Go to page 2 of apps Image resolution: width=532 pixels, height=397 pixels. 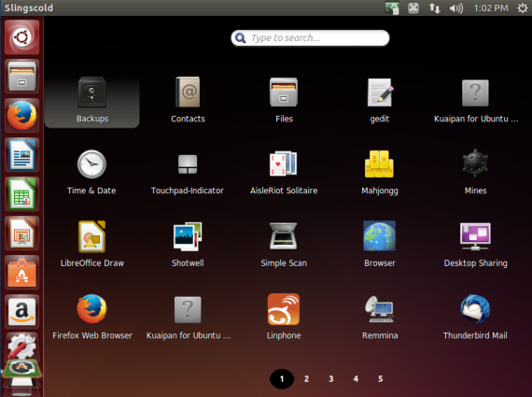point(306,378)
